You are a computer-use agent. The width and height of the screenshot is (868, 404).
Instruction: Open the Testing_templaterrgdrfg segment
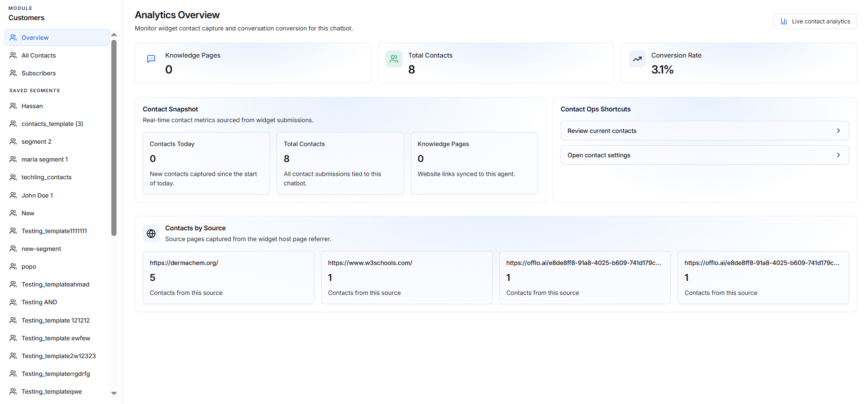tap(57, 374)
